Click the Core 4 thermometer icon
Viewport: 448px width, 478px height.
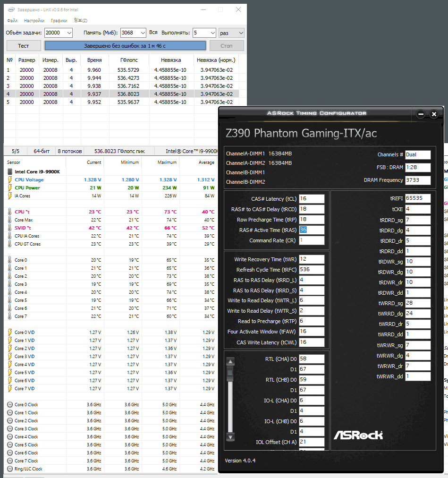point(10,292)
